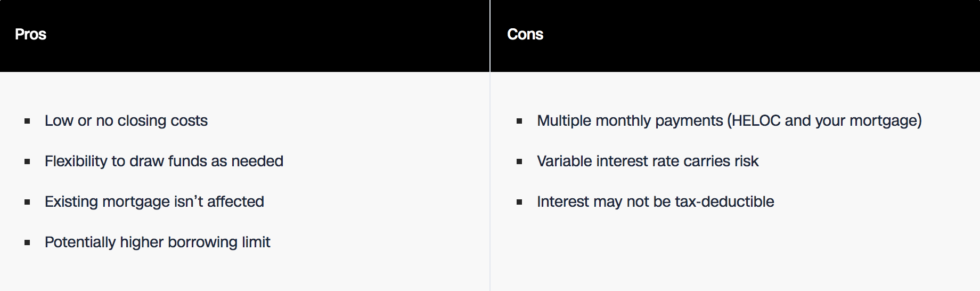Select 'Existing mortgage isn't affected' item

click(x=154, y=202)
